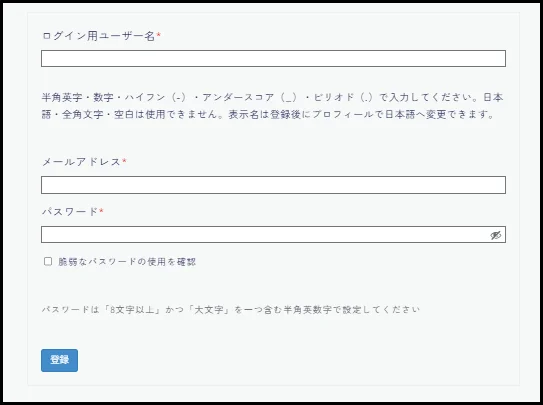
Task: Click the 脆弱なパスワードの使用を確認 label text
Action: (x=127, y=262)
